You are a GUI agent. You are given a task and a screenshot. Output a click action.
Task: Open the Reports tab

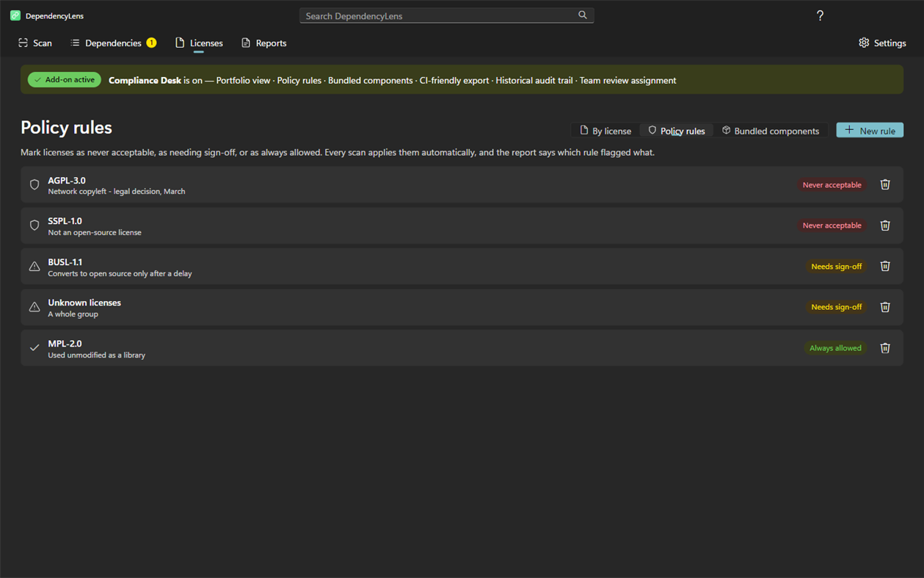tap(264, 43)
